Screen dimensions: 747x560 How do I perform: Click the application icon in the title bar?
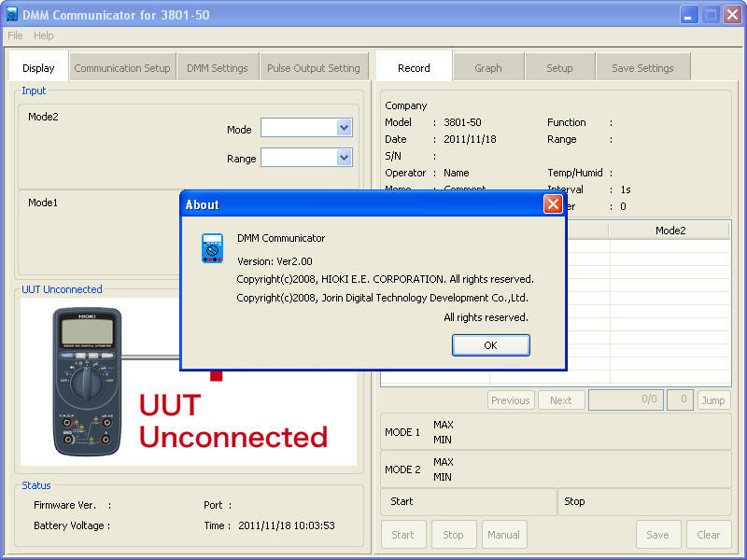(x=11, y=14)
